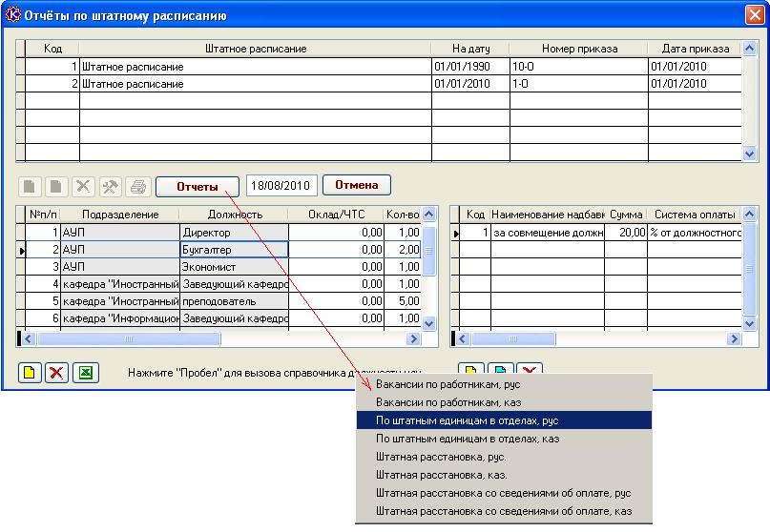
Task: Delete position using red X under positions table
Action: pos(56,373)
